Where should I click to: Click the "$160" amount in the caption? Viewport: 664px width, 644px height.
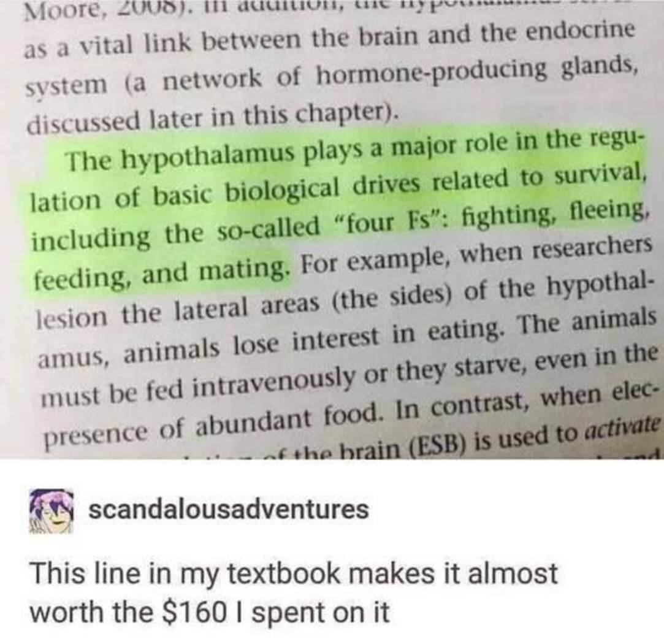pyautogui.click(x=192, y=612)
